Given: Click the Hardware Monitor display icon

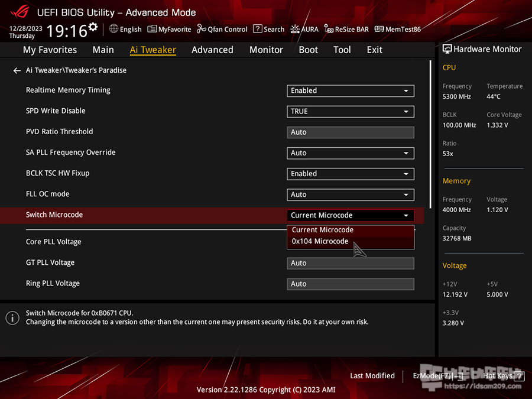Looking at the screenshot, I should [x=447, y=49].
